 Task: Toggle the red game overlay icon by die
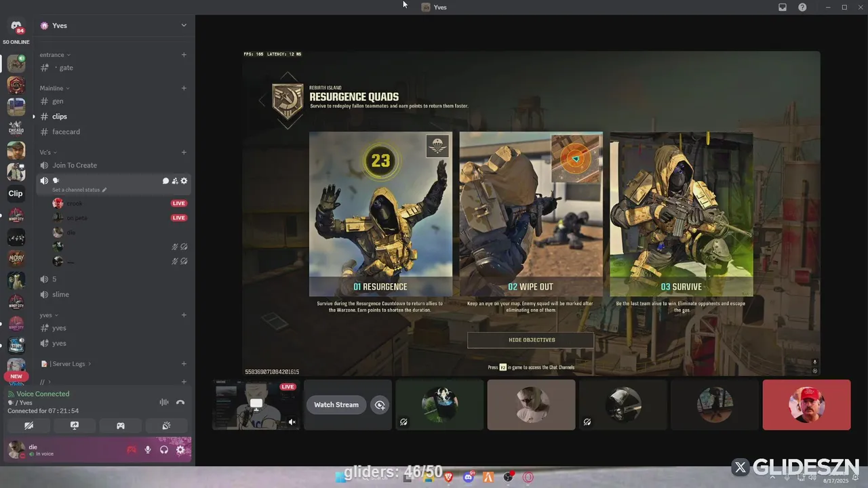pos(132,449)
